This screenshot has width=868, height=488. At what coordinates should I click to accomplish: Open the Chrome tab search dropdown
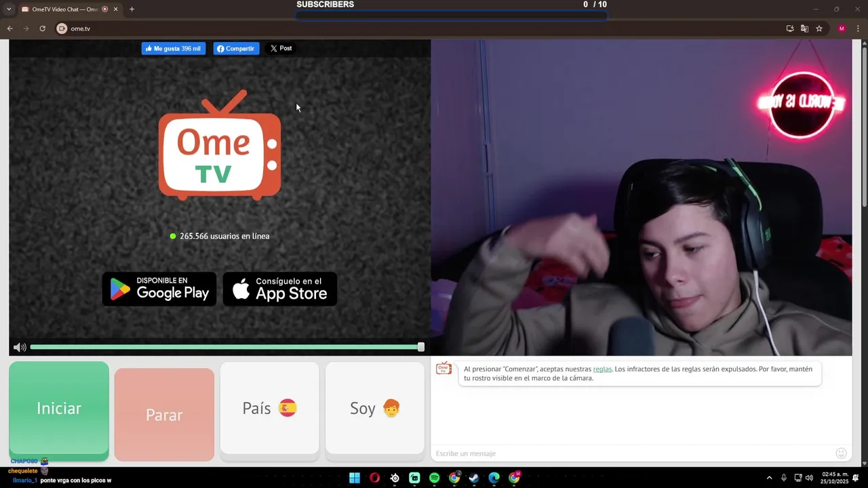9,9
